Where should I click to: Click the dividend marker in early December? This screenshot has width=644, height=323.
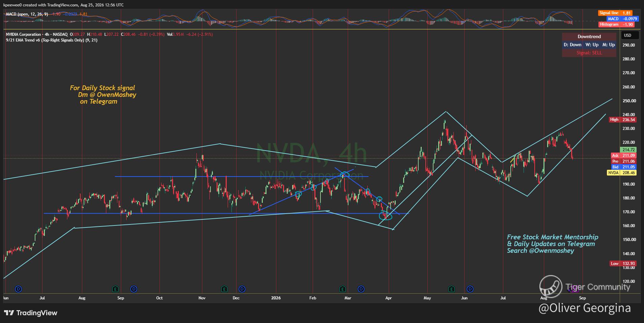[x=242, y=289]
